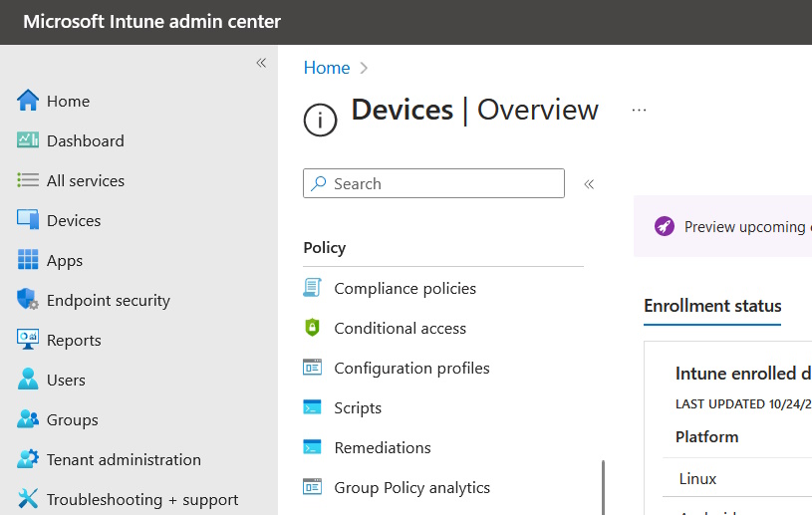Screen dimensions: 812x515
Task: Collapse the main left navigation sidebar
Action: [x=261, y=63]
